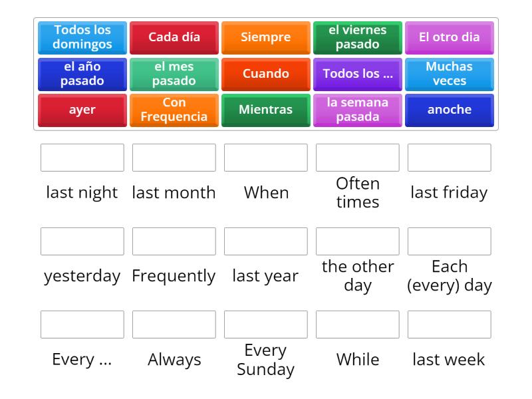The width and height of the screenshot is (532, 399).
Task: Click the answer box above 'last week'
Action: [x=450, y=325]
